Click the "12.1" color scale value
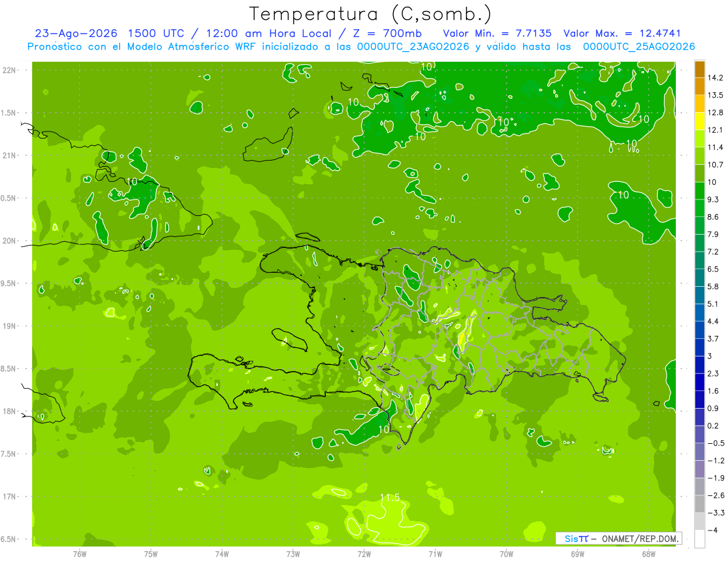 coord(716,130)
